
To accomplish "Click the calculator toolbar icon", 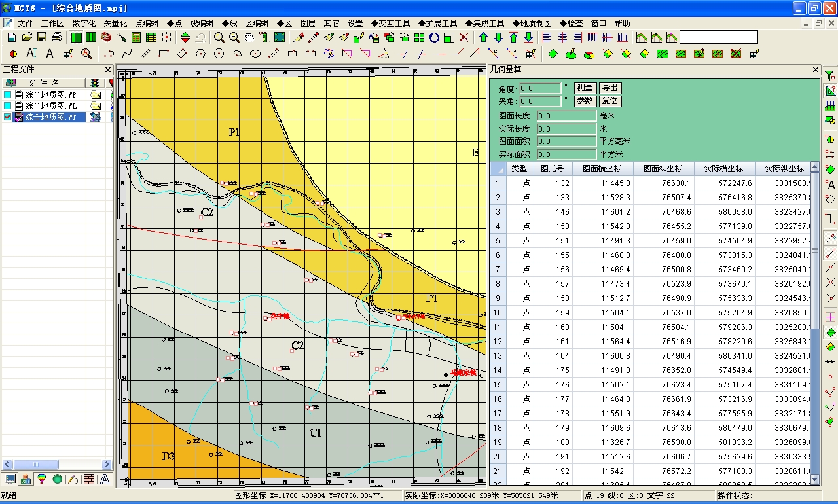I will click(136, 37).
